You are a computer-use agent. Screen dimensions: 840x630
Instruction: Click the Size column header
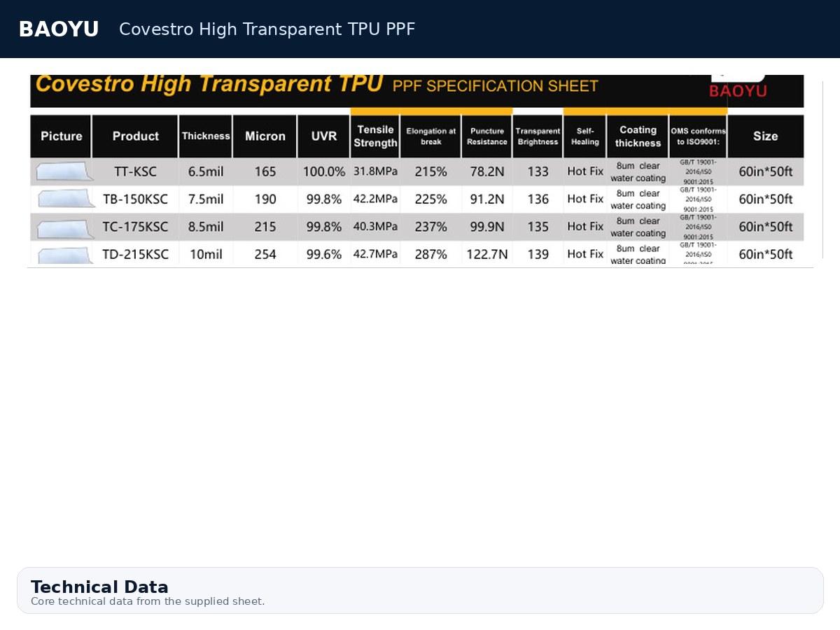tap(765, 136)
